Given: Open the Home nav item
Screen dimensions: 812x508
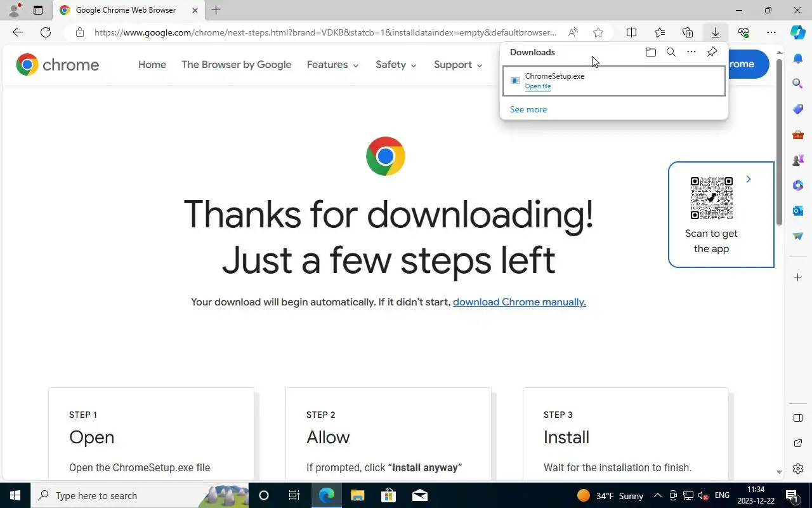Looking at the screenshot, I should [x=152, y=65].
